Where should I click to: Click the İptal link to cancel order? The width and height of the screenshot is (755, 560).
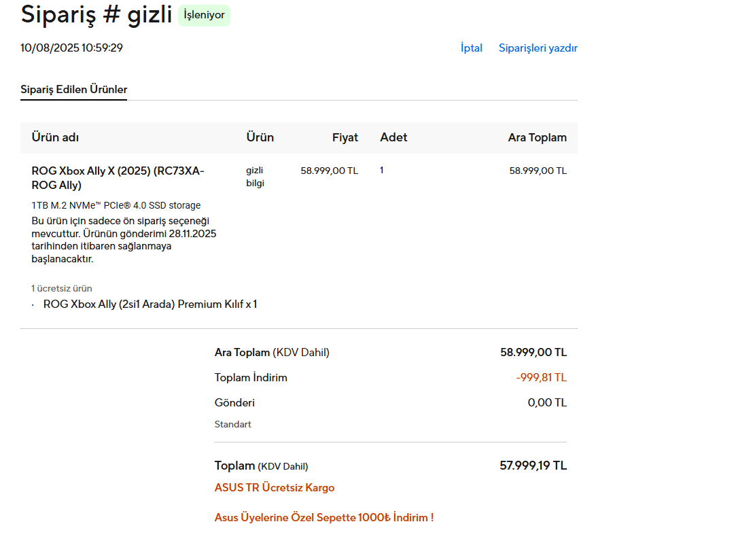(x=471, y=48)
